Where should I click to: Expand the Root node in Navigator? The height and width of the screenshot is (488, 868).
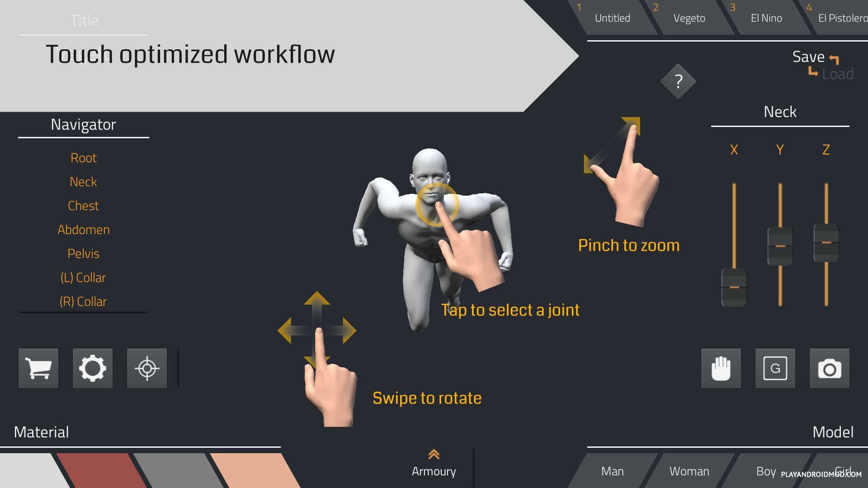83,158
